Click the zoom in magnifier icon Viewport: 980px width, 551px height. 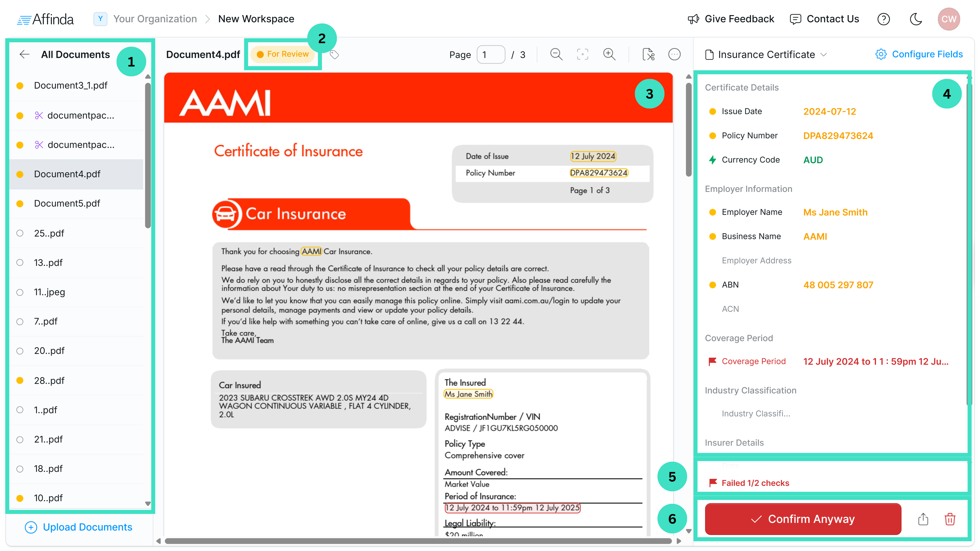pyautogui.click(x=609, y=54)
